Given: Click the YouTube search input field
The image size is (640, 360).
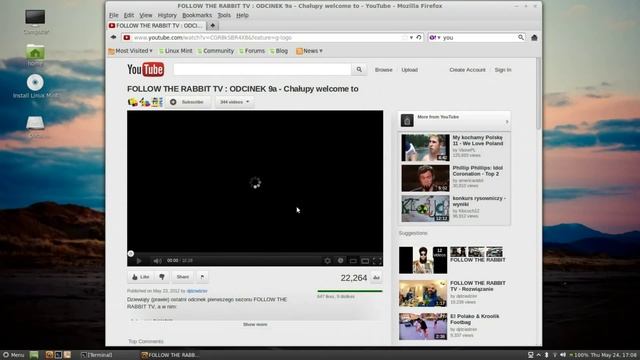Looking at the screenshot, I should pyautogui.click(x=262, y=70).
